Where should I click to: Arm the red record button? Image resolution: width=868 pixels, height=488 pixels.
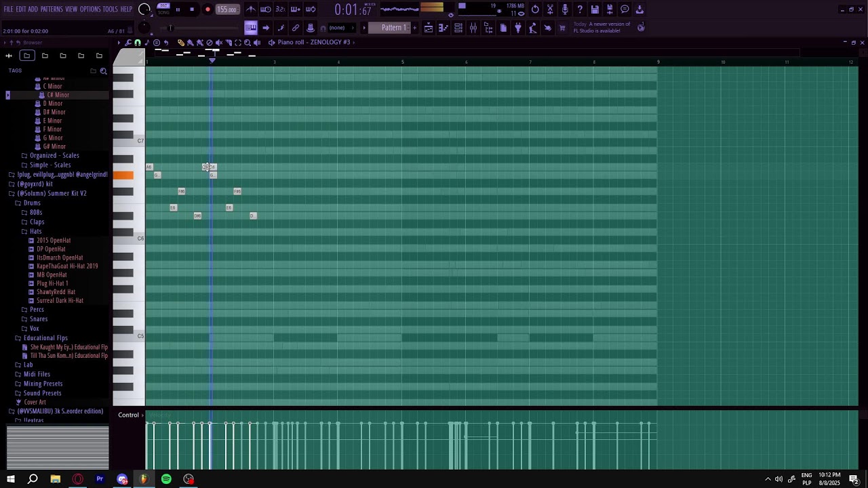pyautogui.click(x=208, y=9)
